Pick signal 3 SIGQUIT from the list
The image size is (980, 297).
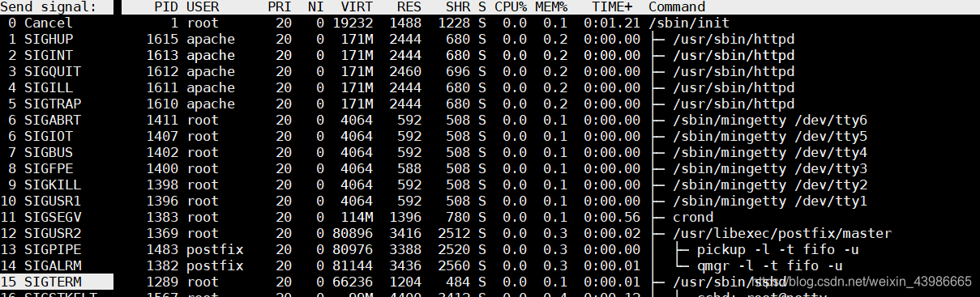coord(57,71)
